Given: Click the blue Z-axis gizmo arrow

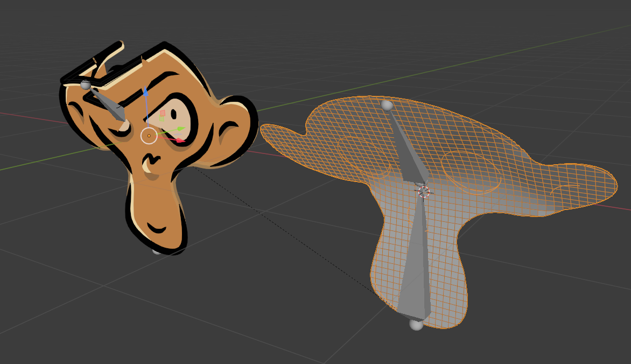Looking at the screenshot, I should coord(146,93).
